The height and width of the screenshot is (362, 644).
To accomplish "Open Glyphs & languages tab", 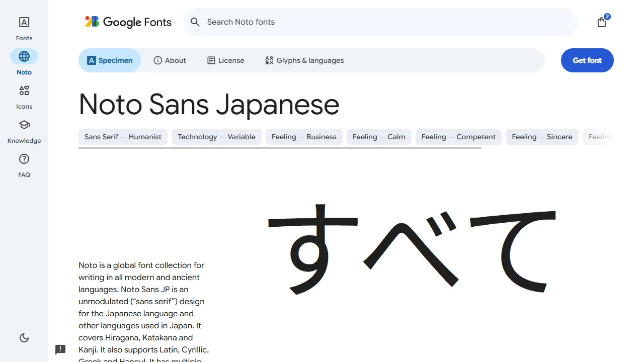I will tap(304, 60).
